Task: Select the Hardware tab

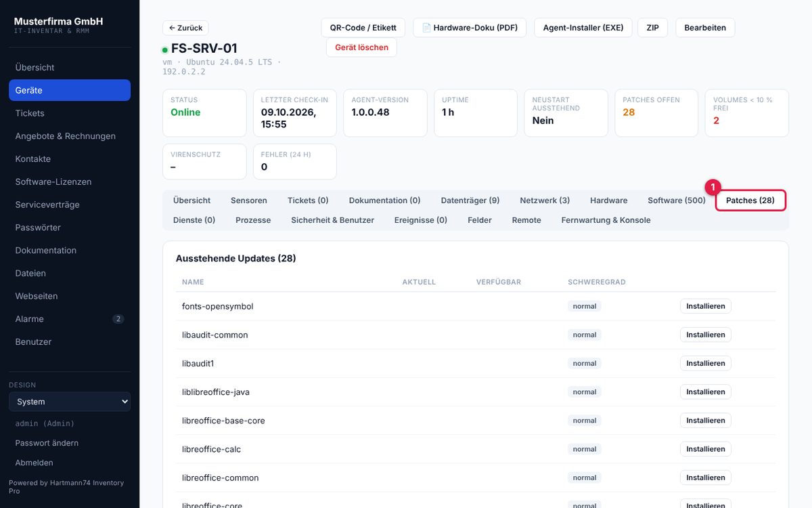Action: [x=609, y=200]
